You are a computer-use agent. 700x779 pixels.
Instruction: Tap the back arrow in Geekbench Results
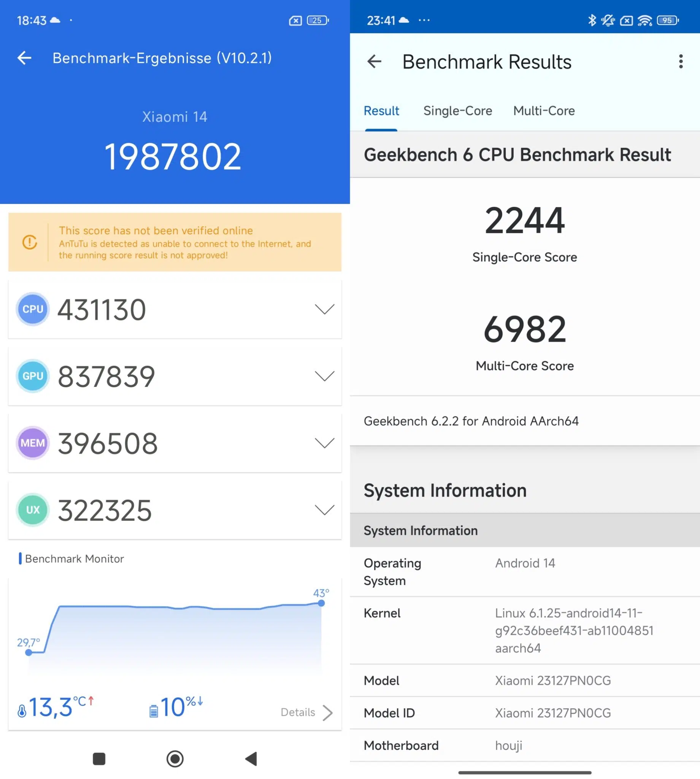tap(374, 62)
